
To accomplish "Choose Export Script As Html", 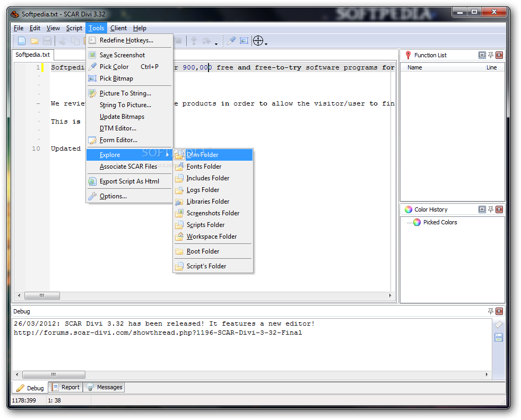I will (x=129, y=181).
